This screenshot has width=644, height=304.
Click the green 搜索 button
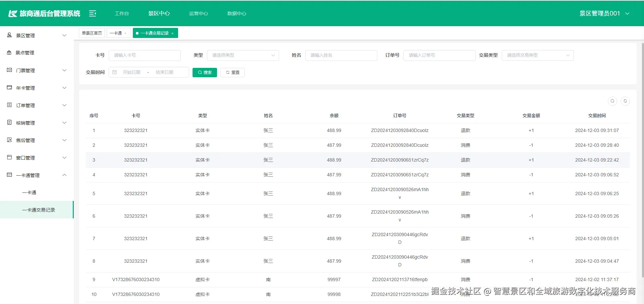point(205,72)
